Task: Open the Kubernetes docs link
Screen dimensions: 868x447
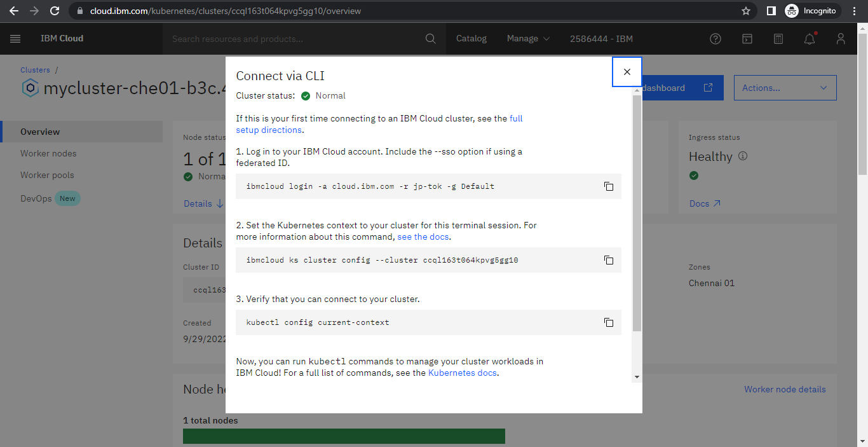Action: [x=462, y=373]
